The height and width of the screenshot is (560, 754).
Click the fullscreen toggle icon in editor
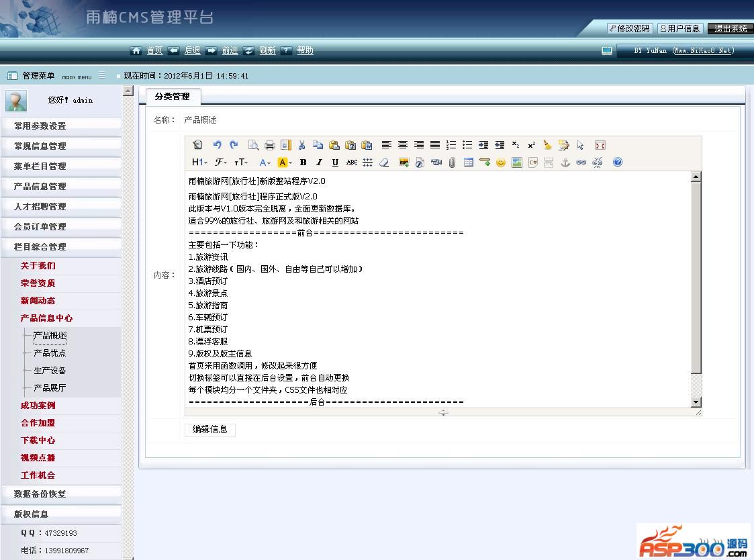(600, 145)
